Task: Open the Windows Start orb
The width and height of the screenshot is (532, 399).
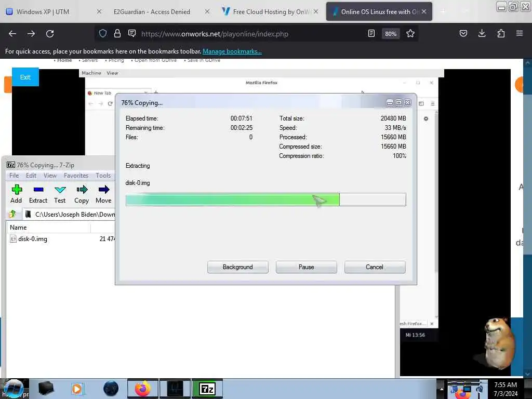Action: (x=14, y=389)
